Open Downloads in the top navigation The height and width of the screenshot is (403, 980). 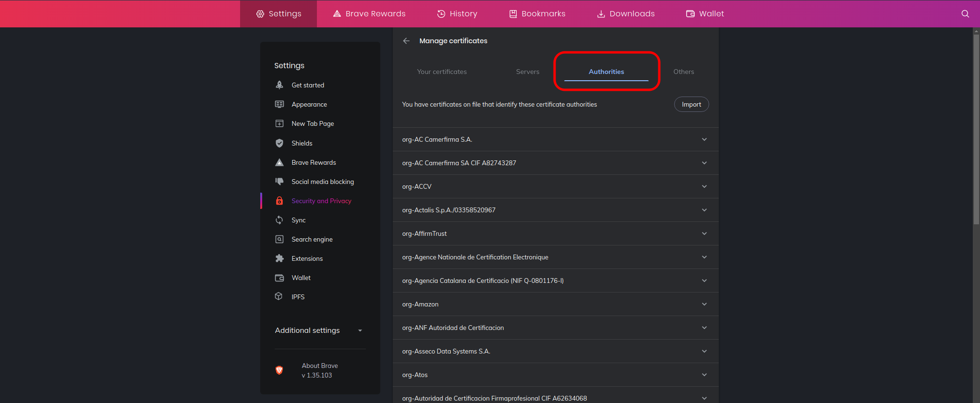626,14
